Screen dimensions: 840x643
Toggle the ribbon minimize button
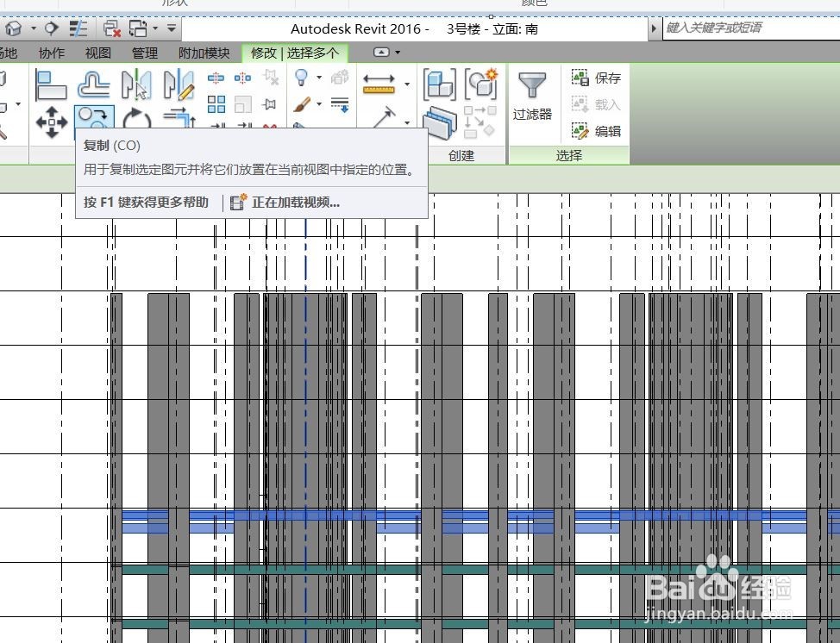tap(381, 52)
